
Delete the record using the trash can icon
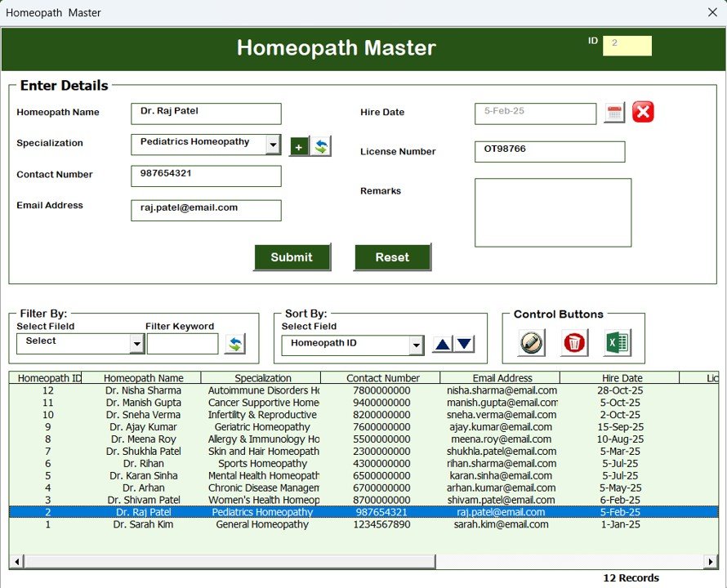(x=573, y=344)
